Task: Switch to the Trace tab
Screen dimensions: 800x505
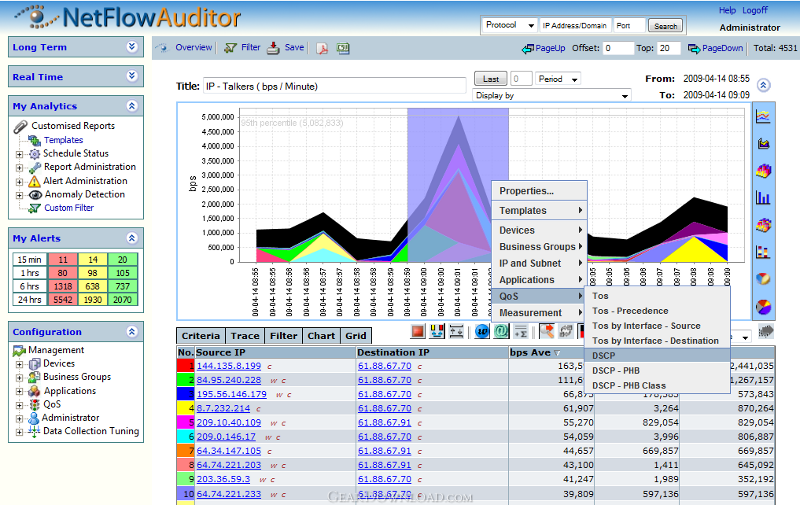Action: pyautogui.click(x=245, y=336)
